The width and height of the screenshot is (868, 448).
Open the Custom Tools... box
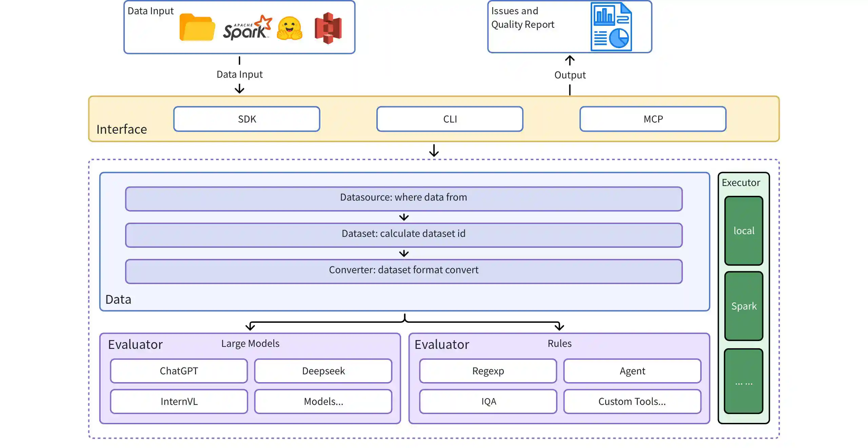[632, 402]
